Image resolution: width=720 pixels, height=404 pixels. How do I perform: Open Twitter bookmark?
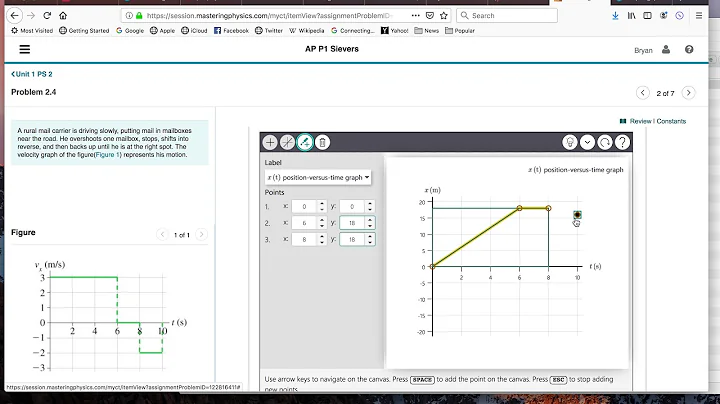pos(269,31)
